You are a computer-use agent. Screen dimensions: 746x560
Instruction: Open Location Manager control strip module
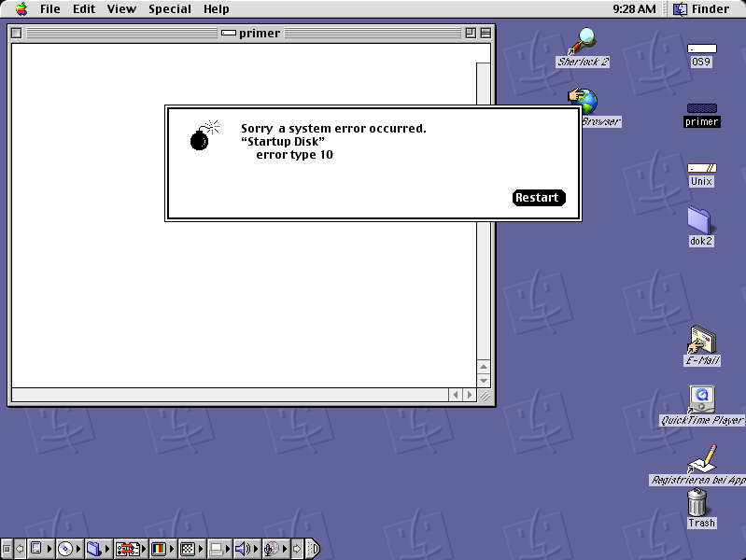(131, 549)
